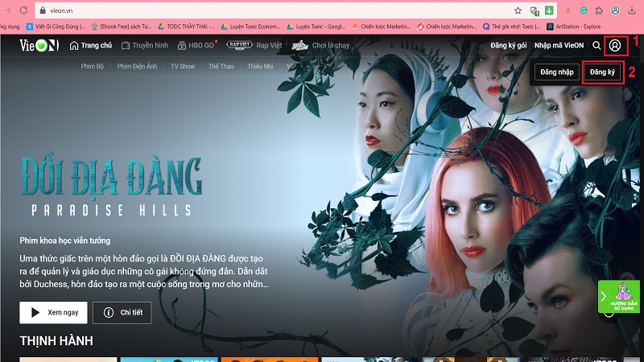Open the user account profile icon
Screen dimensions: 644x362
616,46
